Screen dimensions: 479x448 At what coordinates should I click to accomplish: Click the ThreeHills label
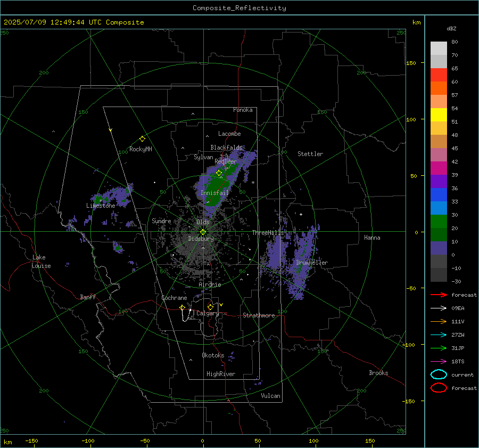pos(268,233)
